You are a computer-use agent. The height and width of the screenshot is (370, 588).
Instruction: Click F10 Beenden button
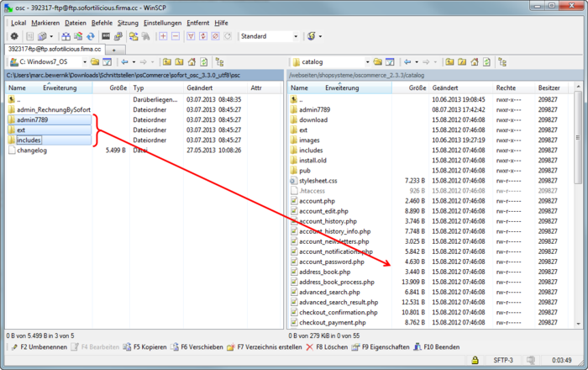tap(437, 347)
